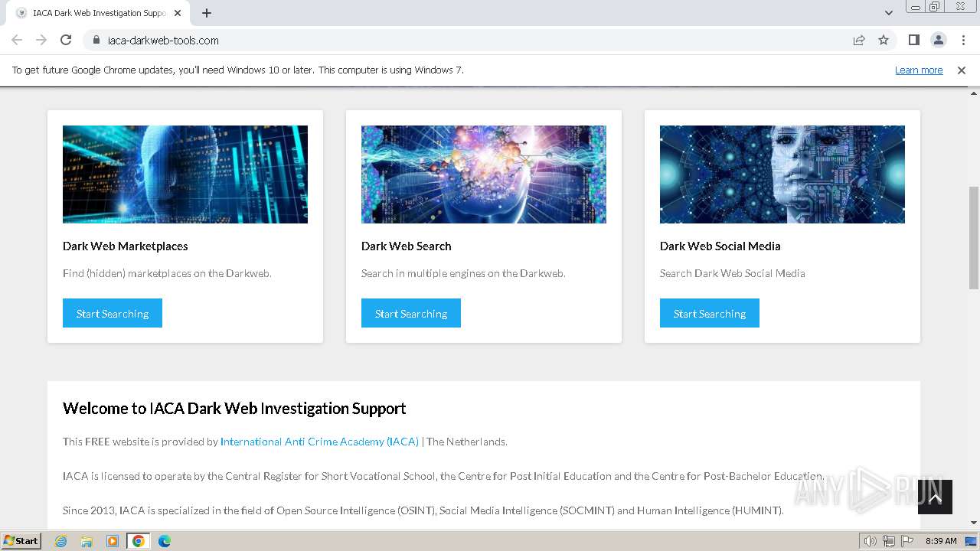This screenshot has width=980, height=551.
Task: Select the IACA Dark Web Investigation tab
Action: (98, 13)
